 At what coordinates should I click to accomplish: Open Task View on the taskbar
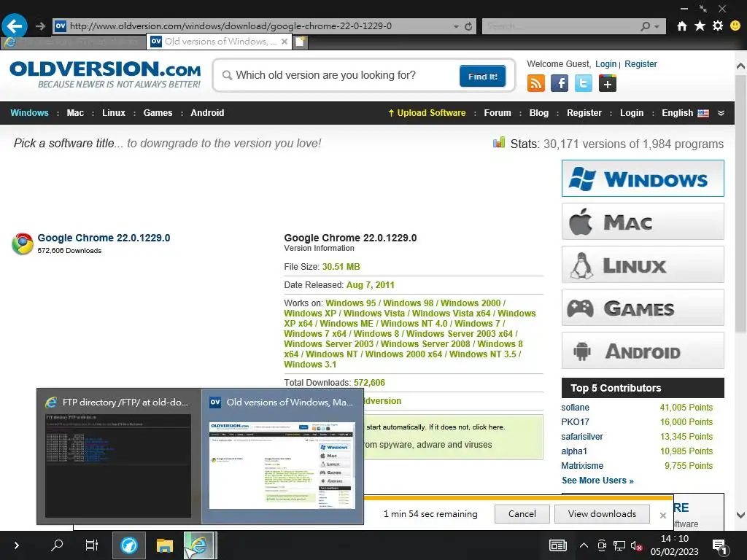coord(91,545)
